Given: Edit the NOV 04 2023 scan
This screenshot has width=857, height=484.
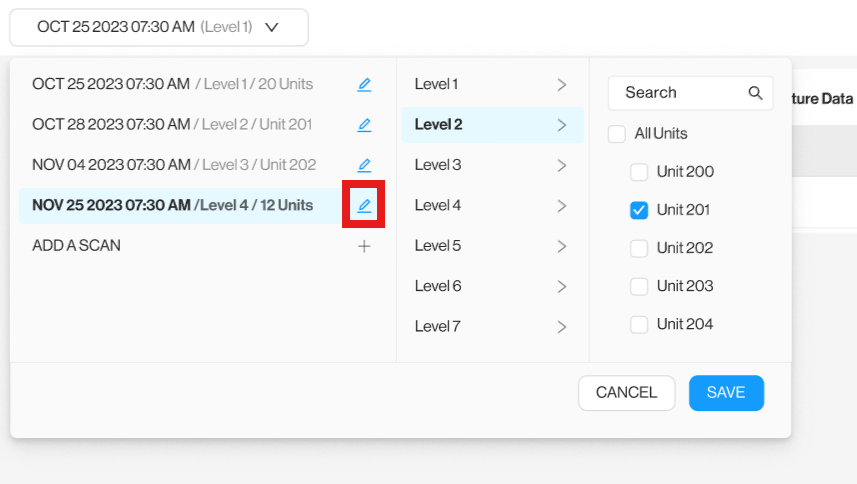Looking at the screenshot, I should (364, 165).
